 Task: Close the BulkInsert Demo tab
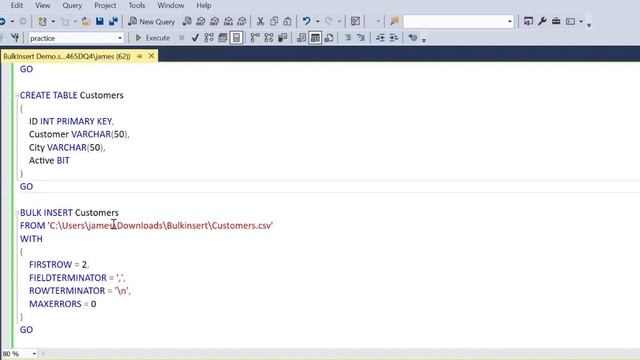pyautogui.click(x=151, y=56)
